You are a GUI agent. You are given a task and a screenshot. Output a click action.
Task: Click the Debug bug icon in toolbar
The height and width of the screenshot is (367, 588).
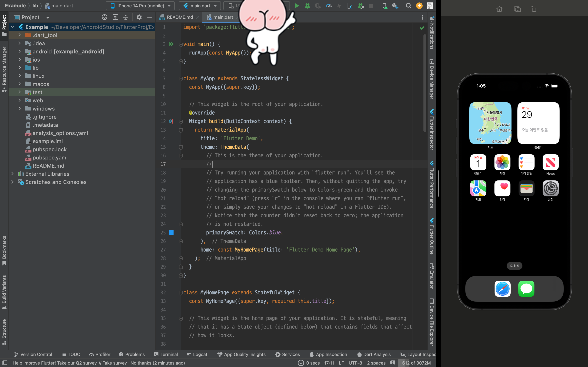307,6
